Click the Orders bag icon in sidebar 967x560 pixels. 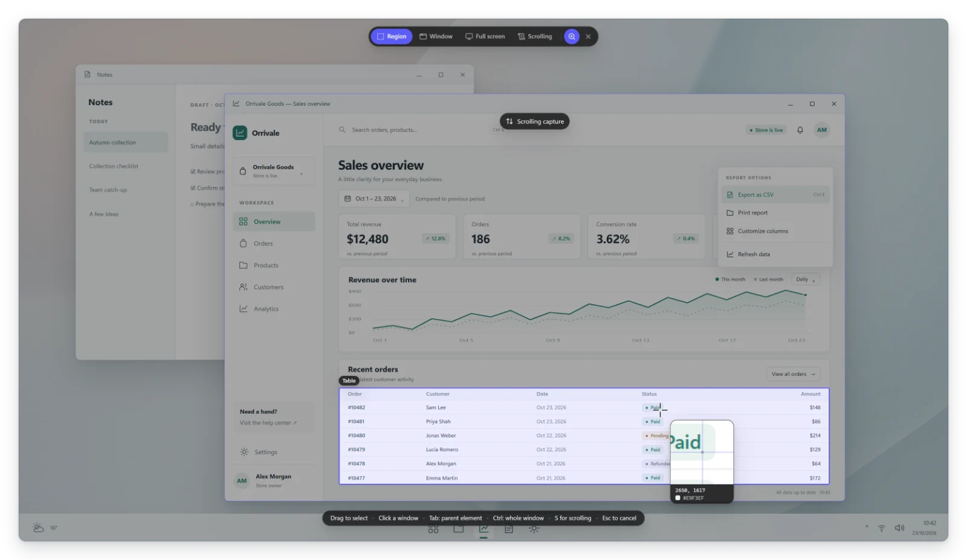pyautogui.click(x=244, y=243)
